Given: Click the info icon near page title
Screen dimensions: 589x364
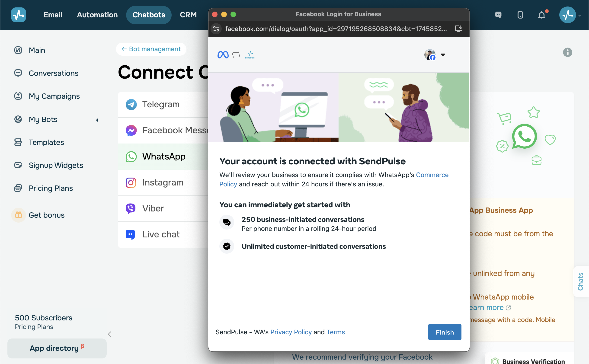Looking at the screenshot, I should tap(567, 52).
